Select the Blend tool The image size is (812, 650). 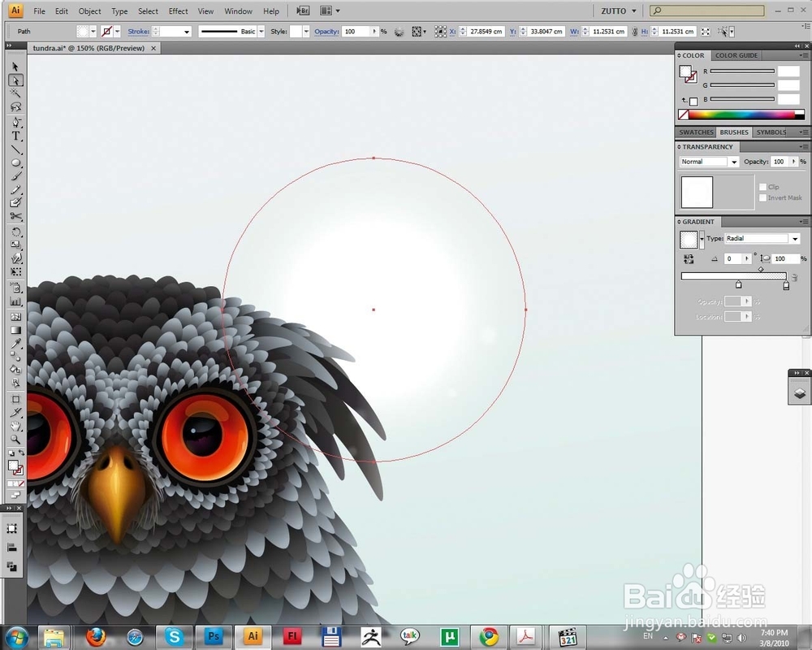pyautogui.click(x=15, y=357)
